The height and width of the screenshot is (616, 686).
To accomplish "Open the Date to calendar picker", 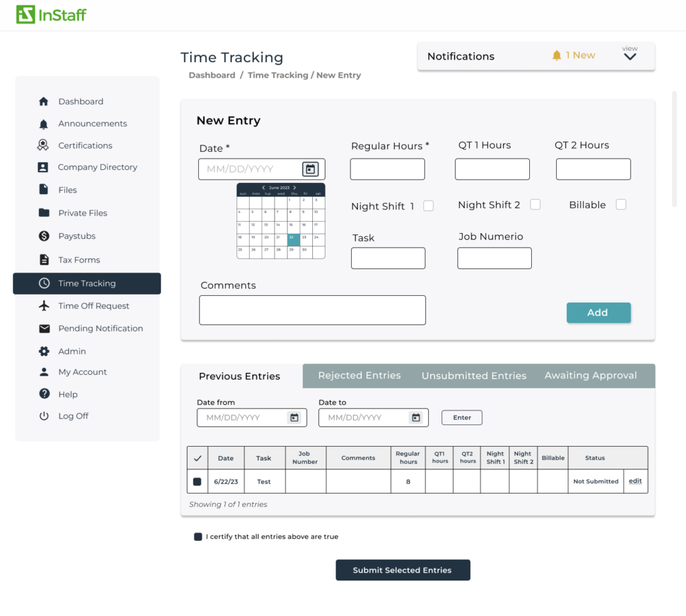I will [416, 418].
